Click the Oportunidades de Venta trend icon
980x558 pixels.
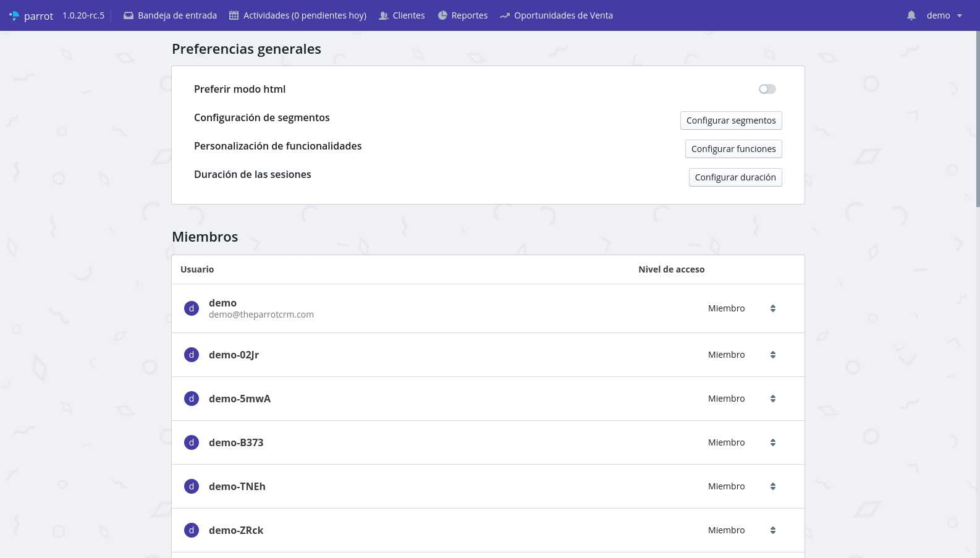[505, 15]
